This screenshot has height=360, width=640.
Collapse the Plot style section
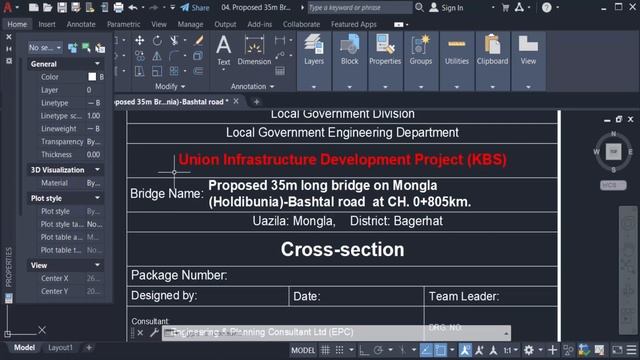(x=97, y=198)
